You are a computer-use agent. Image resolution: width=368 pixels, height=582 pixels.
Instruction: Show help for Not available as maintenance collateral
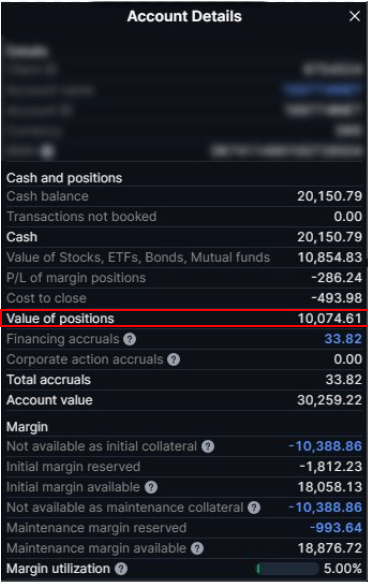pos(254,507)
